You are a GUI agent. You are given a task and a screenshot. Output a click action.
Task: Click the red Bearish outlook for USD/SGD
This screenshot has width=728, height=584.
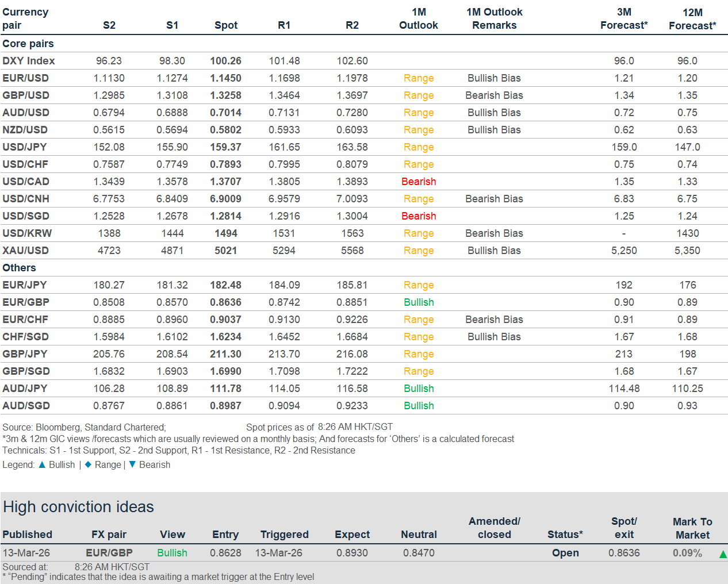pyautogui.click(x=418, y=216)
